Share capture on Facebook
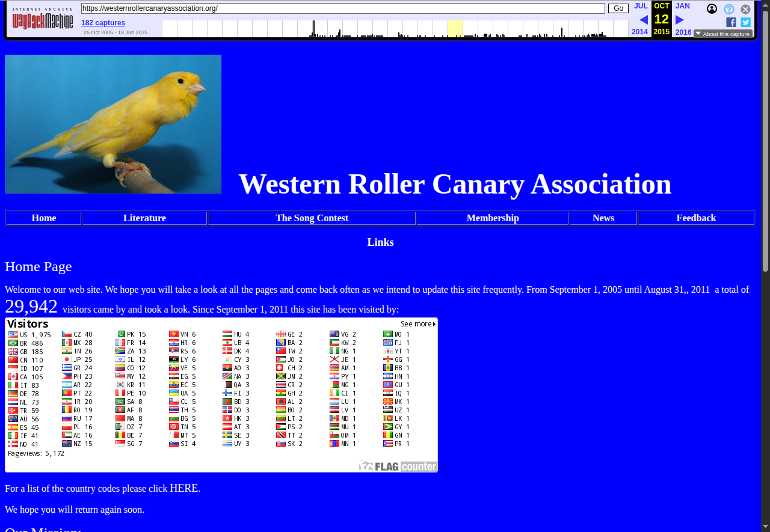This screenshot has height=532, width=770. (x=731, y=22)
